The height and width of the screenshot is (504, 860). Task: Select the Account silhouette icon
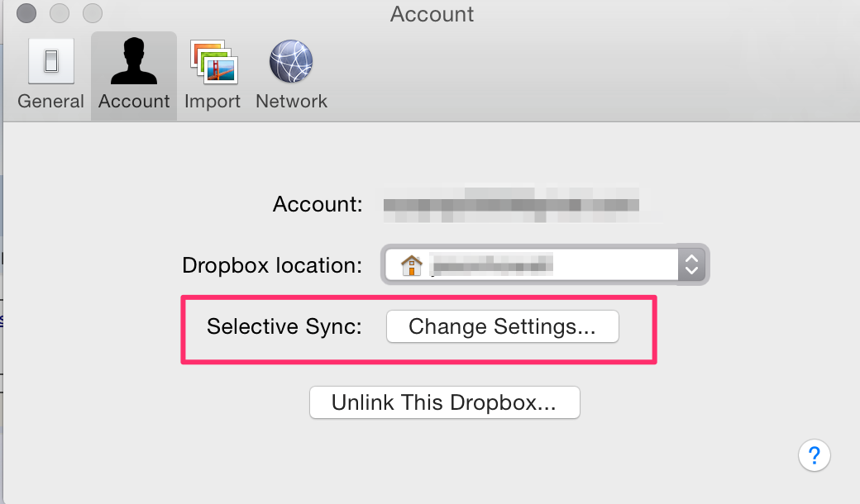pyautogui.click(x=134, y=61)
